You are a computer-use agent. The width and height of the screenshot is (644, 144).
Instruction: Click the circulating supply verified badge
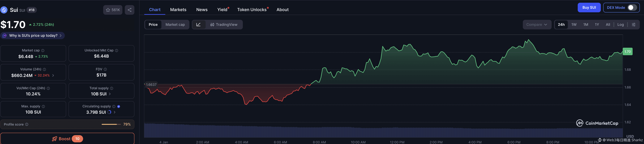(119, 106)
